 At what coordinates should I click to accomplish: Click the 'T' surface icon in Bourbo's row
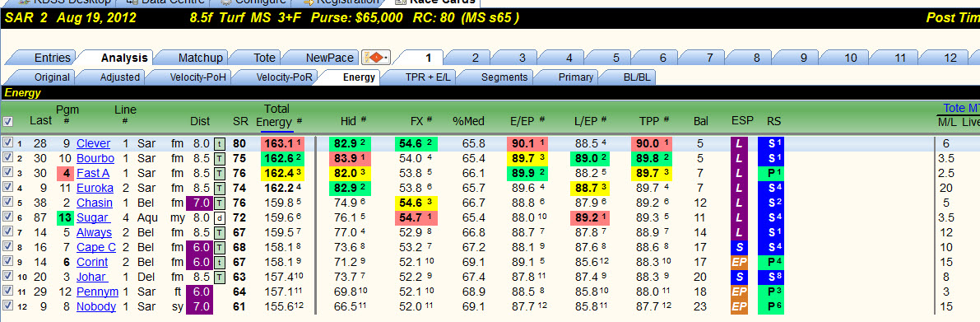tap(219, 158)
